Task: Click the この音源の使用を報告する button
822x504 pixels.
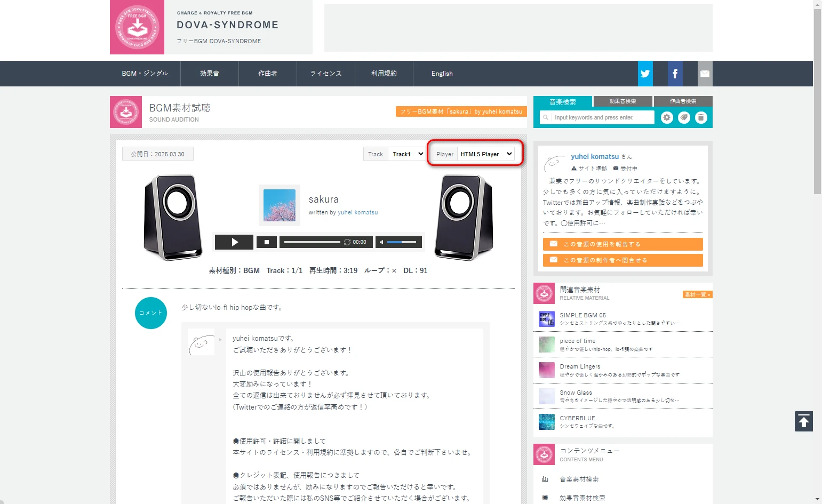Action: (623, 244)
